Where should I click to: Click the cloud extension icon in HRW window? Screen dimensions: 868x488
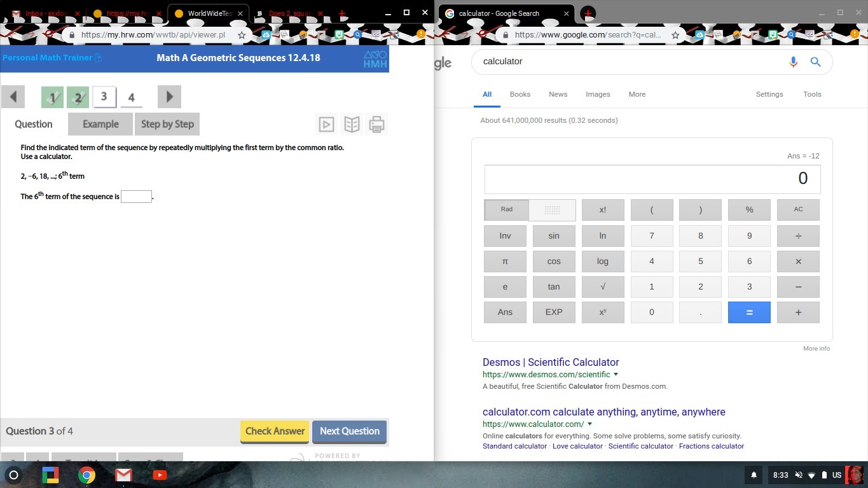click(x=265, y=35)
